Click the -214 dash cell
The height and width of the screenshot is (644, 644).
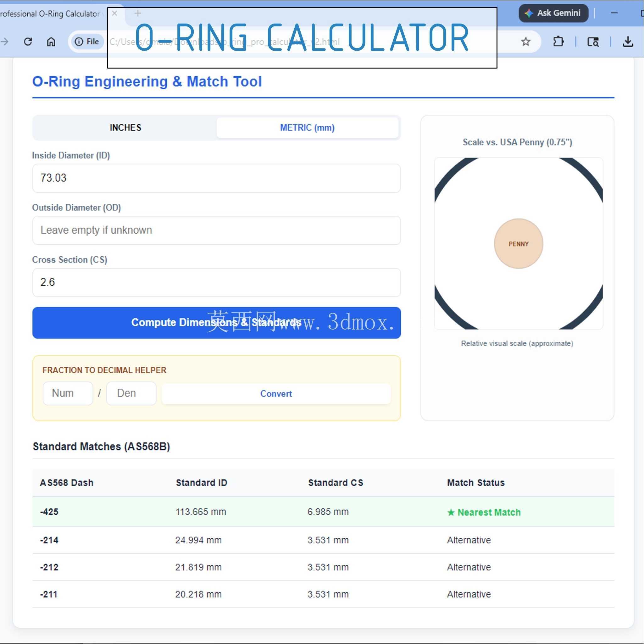coord(49,540)
